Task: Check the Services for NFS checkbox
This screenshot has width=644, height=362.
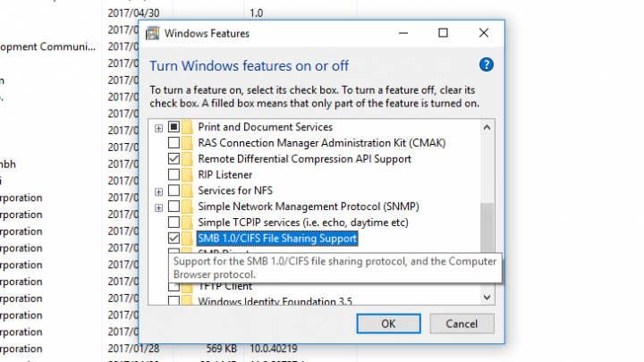Action: click(x=174, y=190)
